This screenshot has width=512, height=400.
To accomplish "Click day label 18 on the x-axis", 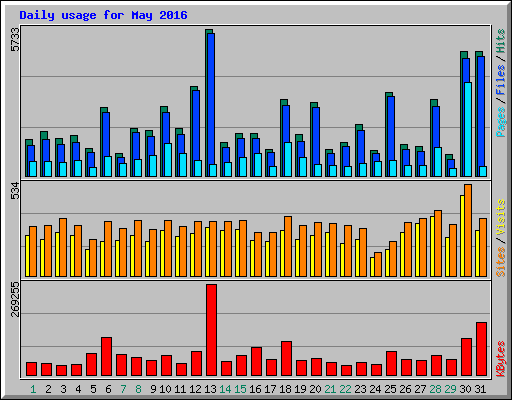I will click(x=285, y=389).
